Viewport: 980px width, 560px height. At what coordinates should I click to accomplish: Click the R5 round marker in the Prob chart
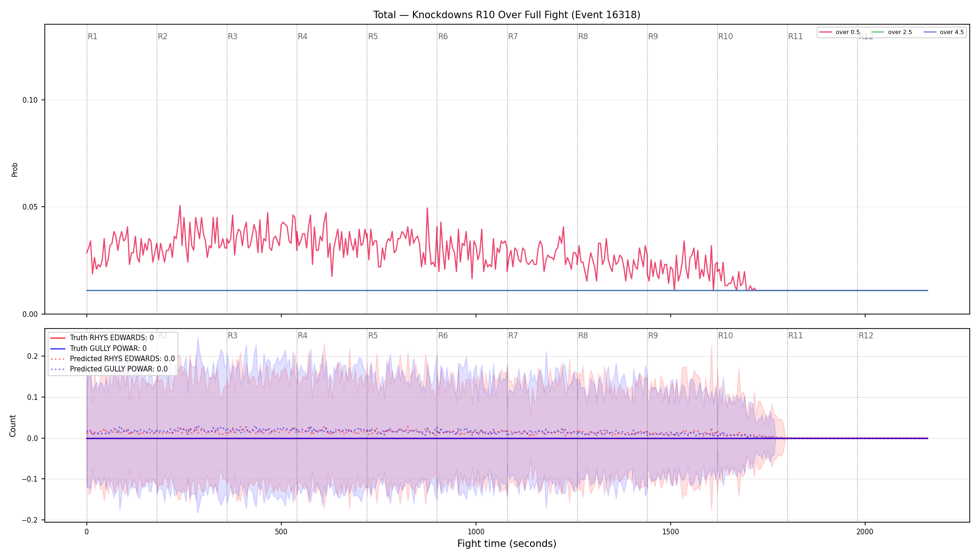tap(373, 36)
